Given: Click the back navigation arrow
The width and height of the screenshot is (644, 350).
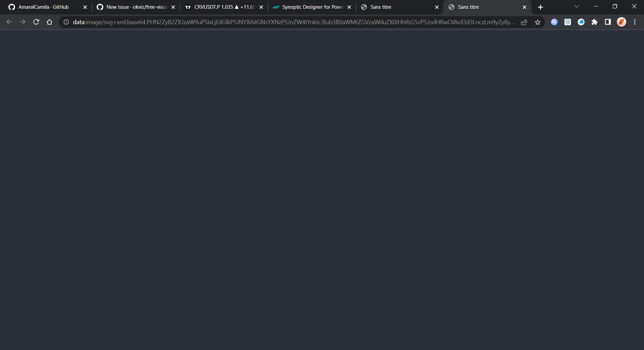Looking at the screenshot, I should [x=9, y=22].
